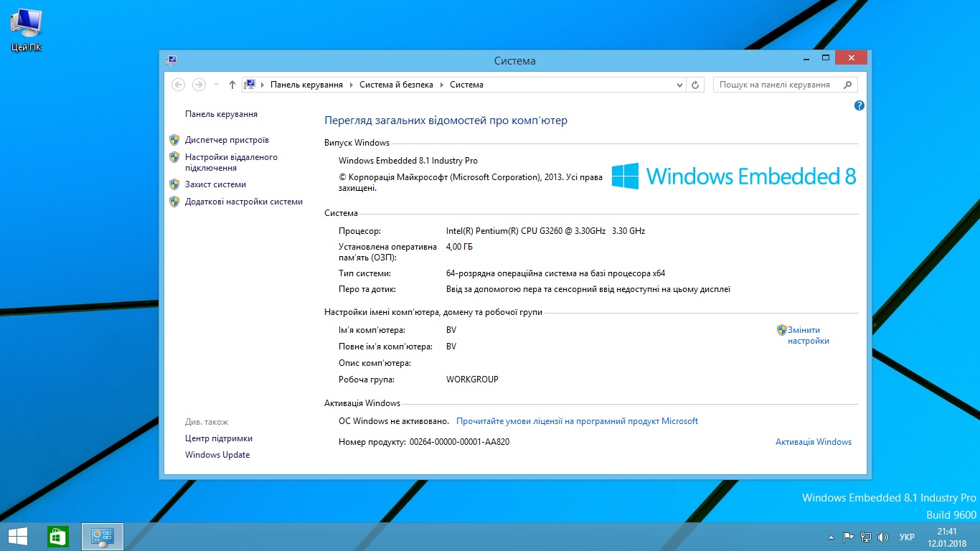980x551 pixels.
Task: Click the Процесор: label
Action: pos(359,231)
